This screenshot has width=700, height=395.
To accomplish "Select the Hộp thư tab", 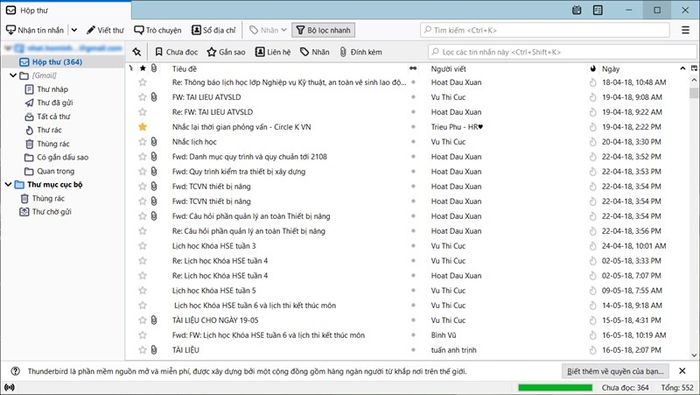I will pyautogui.click(x=66, y=10).
